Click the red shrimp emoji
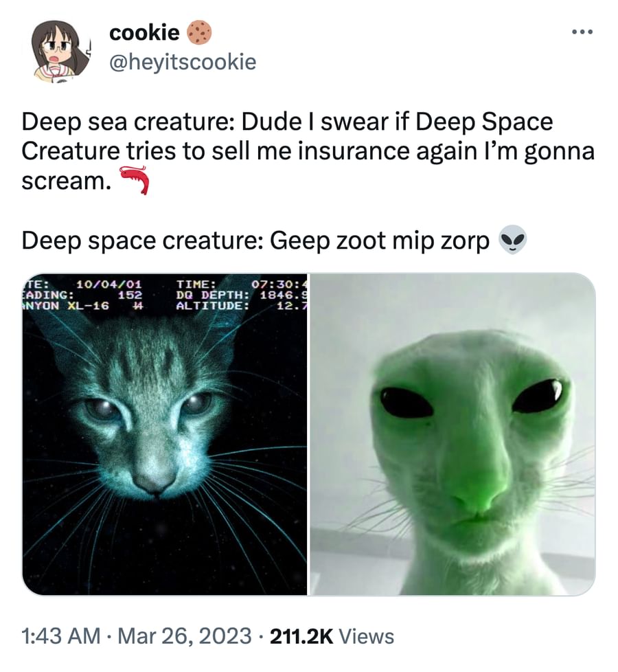The width and height of the screenshot is (618, 672). click(x=134, y=180)
